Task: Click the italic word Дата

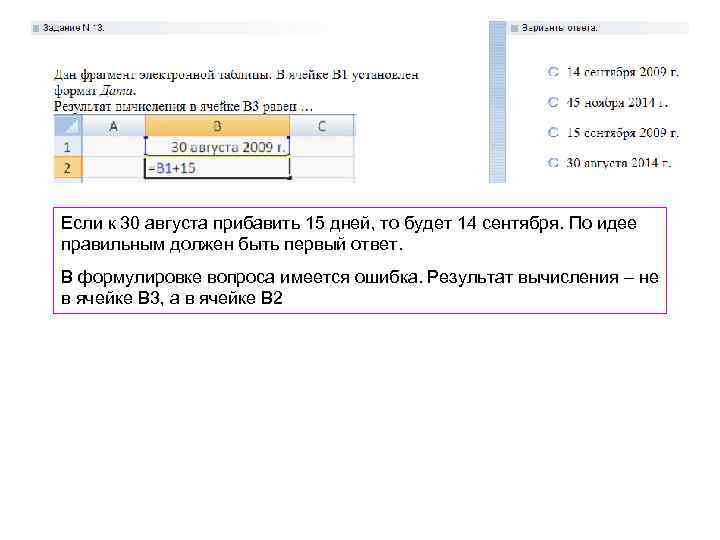Action: tap(118, 90)
